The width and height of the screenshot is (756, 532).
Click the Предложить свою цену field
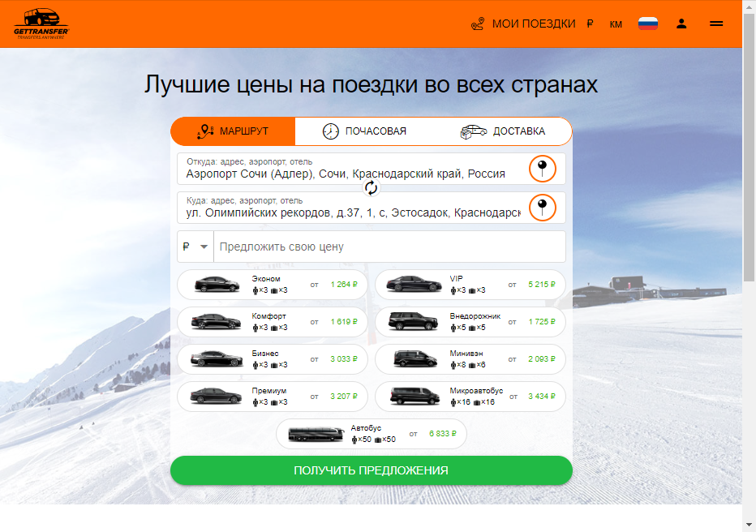389,247
